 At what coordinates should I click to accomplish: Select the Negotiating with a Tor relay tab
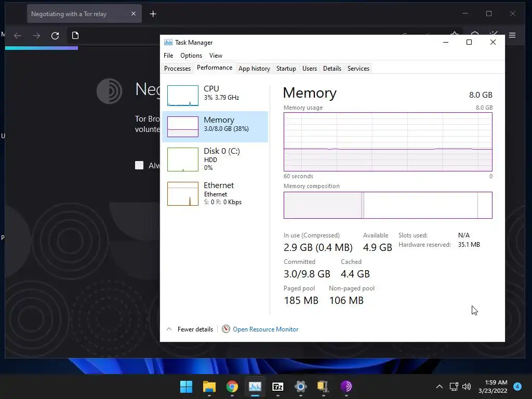pos(84,14)
